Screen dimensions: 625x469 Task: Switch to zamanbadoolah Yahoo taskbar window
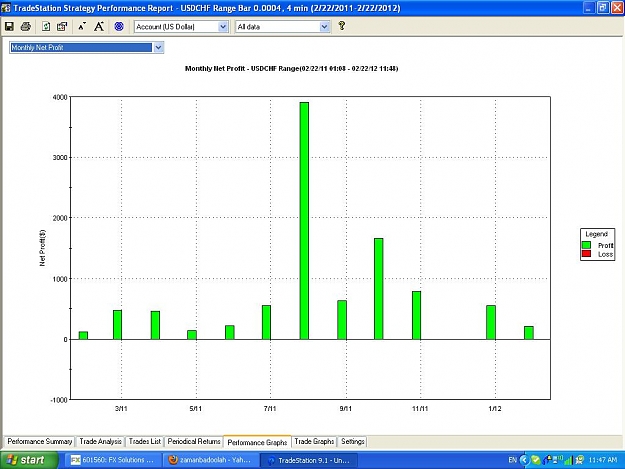pos(210,460)
